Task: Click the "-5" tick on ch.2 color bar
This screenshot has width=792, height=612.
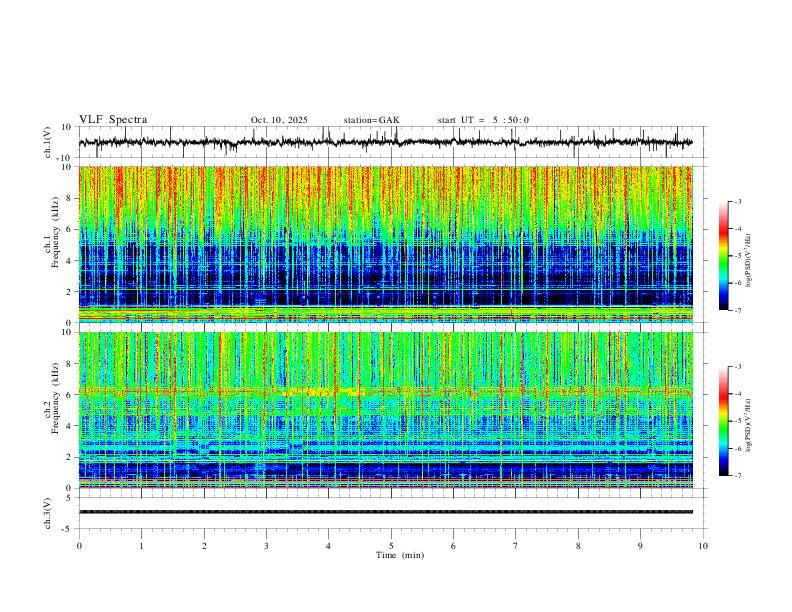Action: [737, 421]
